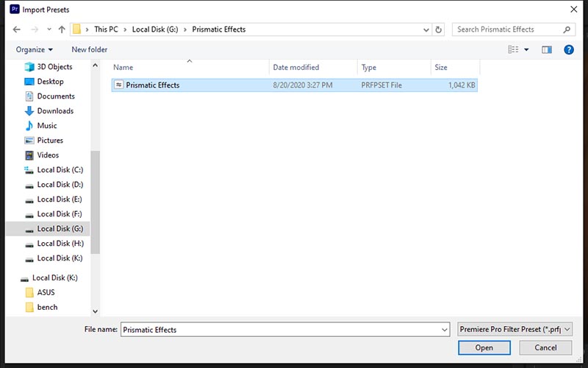Viewport: 588px width, 368px height.
Task: Click the Desktop icon in sidebar
Action: [x=29, y=82]
